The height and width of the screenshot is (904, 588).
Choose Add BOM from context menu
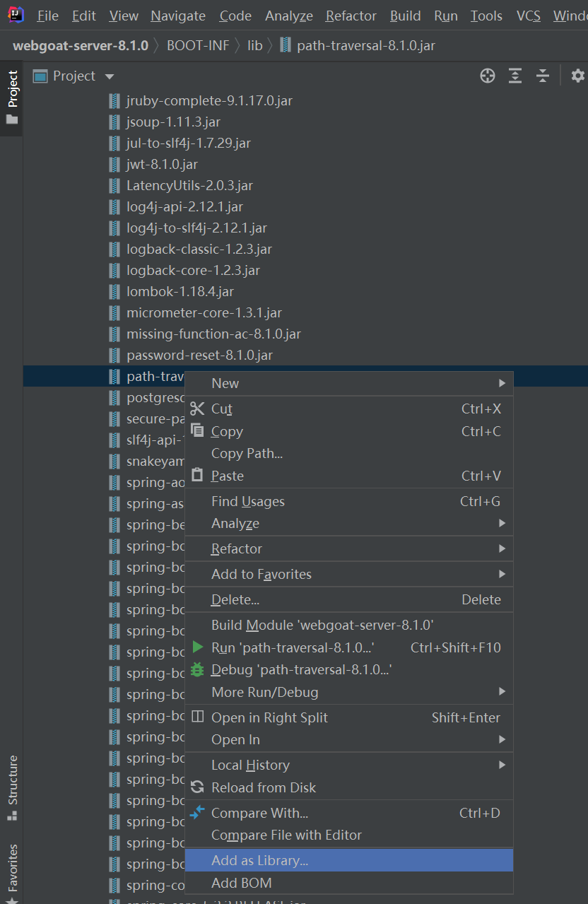click(x=349, y=883)
